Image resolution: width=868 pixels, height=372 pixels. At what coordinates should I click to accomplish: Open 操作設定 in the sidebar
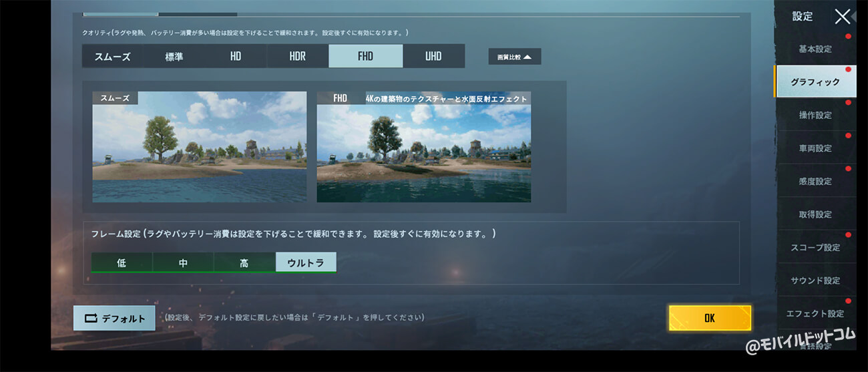tap(815, 115)
